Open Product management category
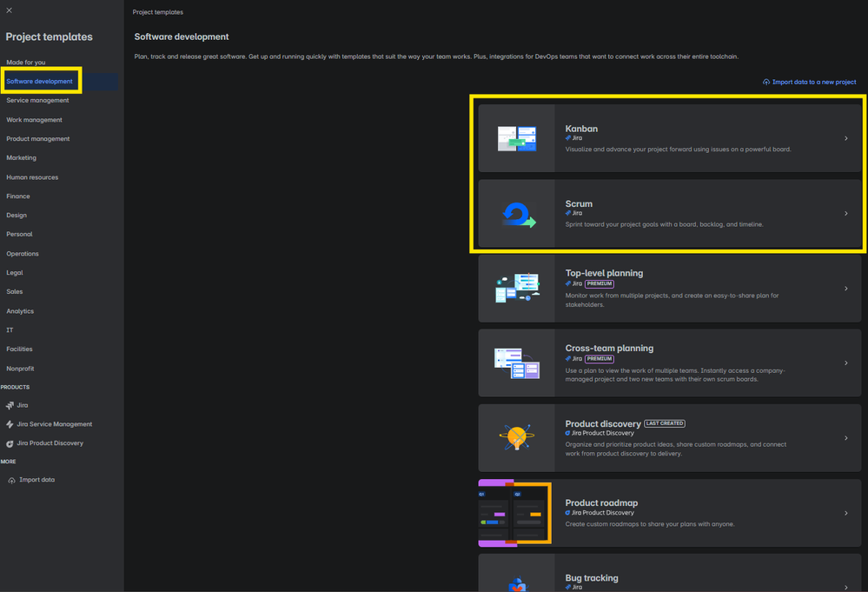The width and height of the screenshot is (868, 592). click(38, 138)
